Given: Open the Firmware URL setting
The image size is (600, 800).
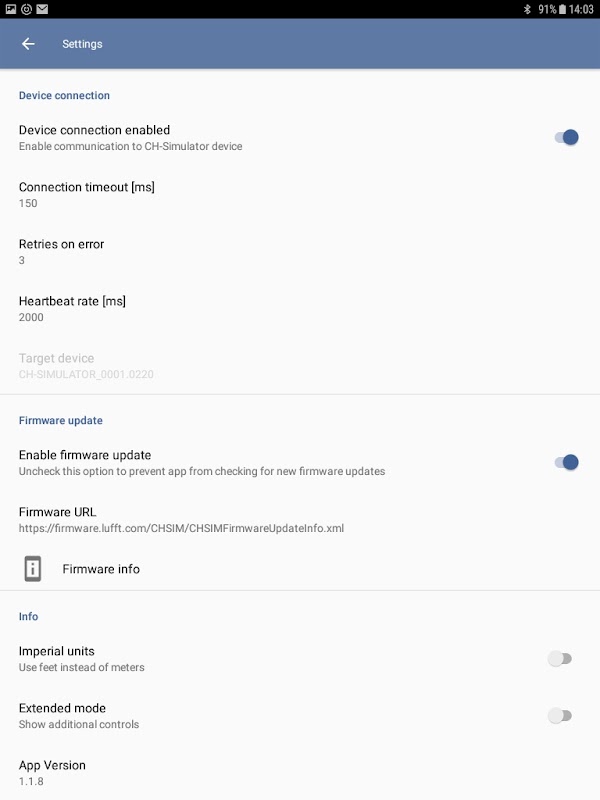Looking at the screenshot, I should coord(300,519).
